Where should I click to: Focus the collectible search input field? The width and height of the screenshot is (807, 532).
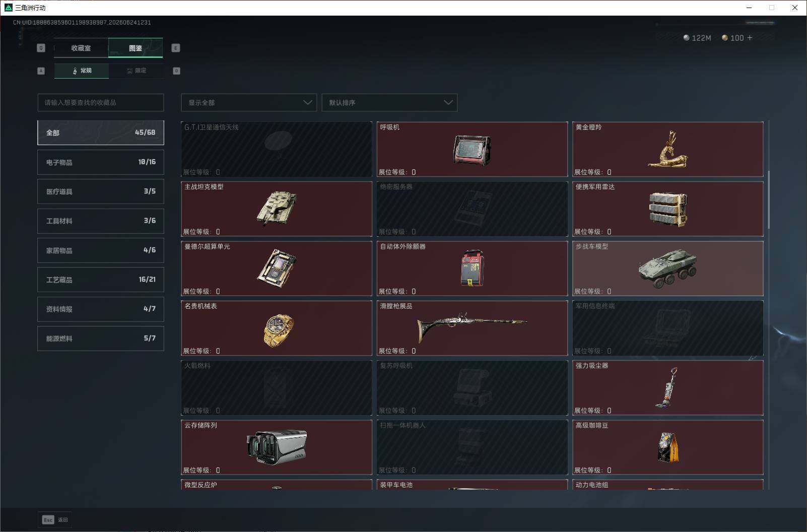tap(101, 102)
